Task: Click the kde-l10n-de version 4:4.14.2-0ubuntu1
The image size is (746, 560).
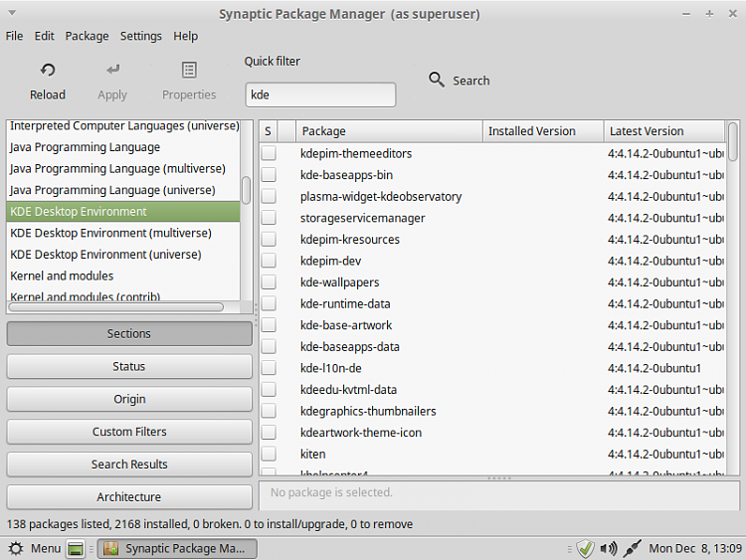Action: coord(654,368)
